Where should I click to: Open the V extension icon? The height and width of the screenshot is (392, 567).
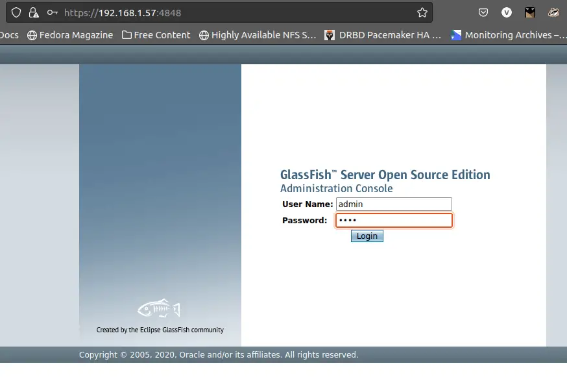507,12
